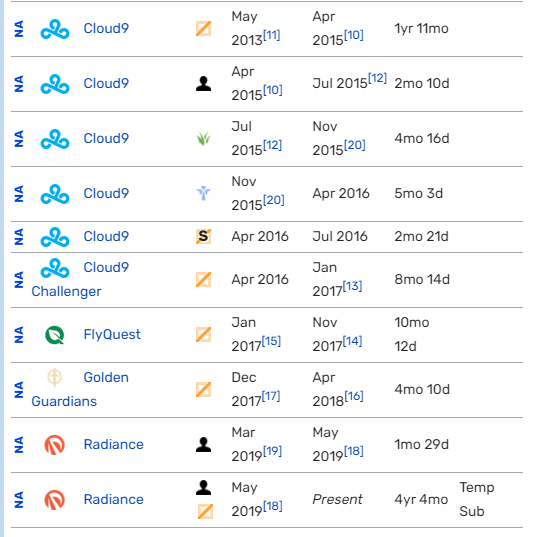Click the orange mid role icon in the May 2013 row
Viewport: 553px width, 537px height.
(x=203, y=29)
